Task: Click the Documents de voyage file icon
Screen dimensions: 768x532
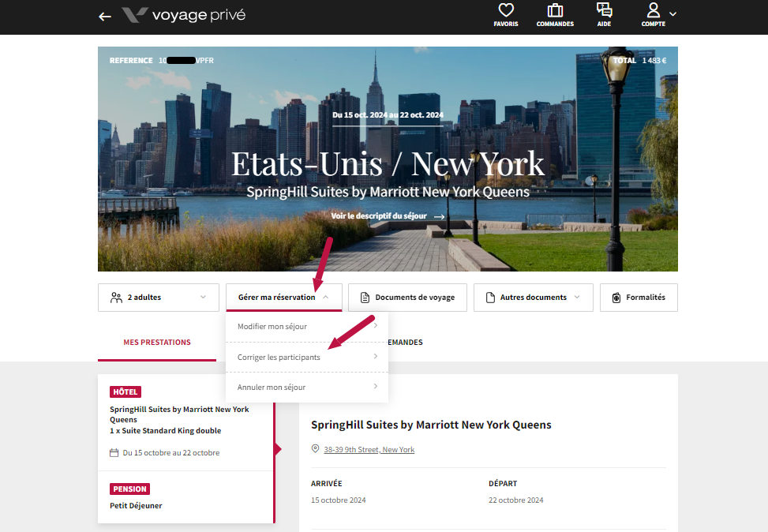Action: (x=365, y=298)
